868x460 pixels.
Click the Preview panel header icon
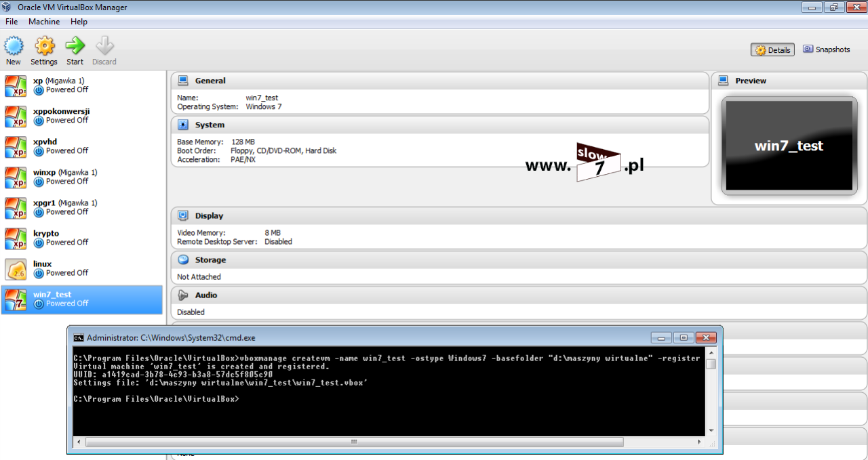723,81
